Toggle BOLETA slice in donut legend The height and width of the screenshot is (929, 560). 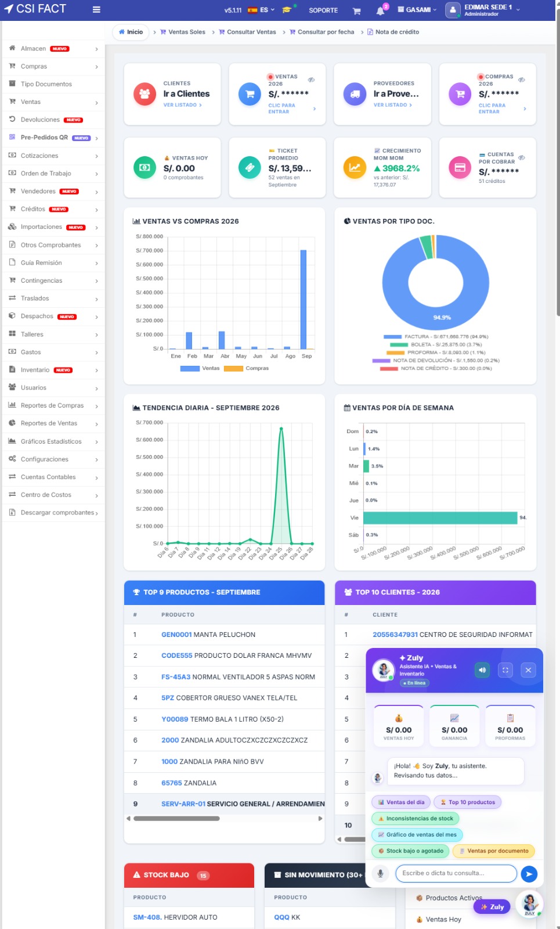click(x=436, y=344)
